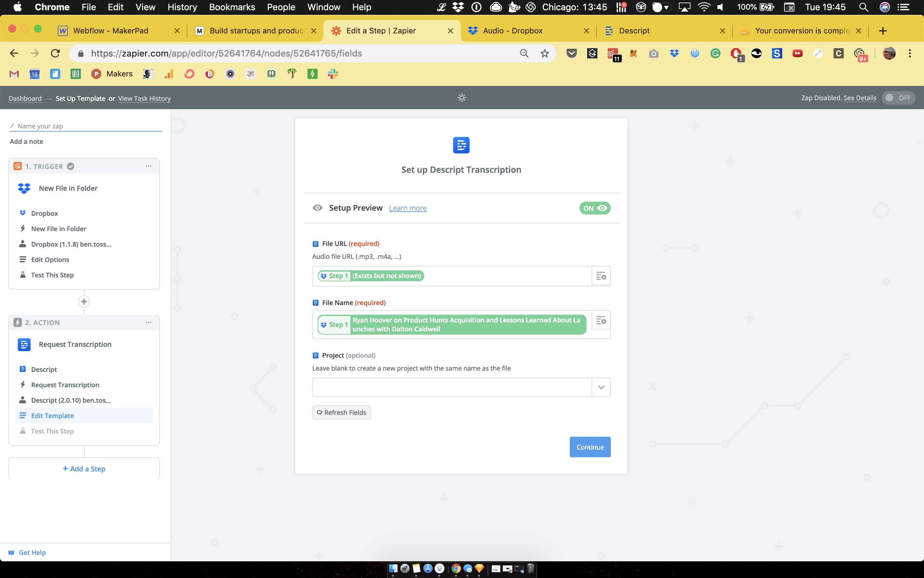
Task: Switch to Webflow - MakerPad tab
Action: pyautogui.click(x=111, y=31)
